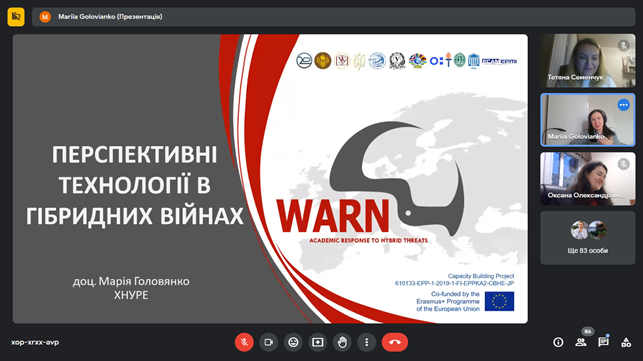Click the red leave call button
The height and width of the screenshot is (361, 643).
(x=395, y=342)
